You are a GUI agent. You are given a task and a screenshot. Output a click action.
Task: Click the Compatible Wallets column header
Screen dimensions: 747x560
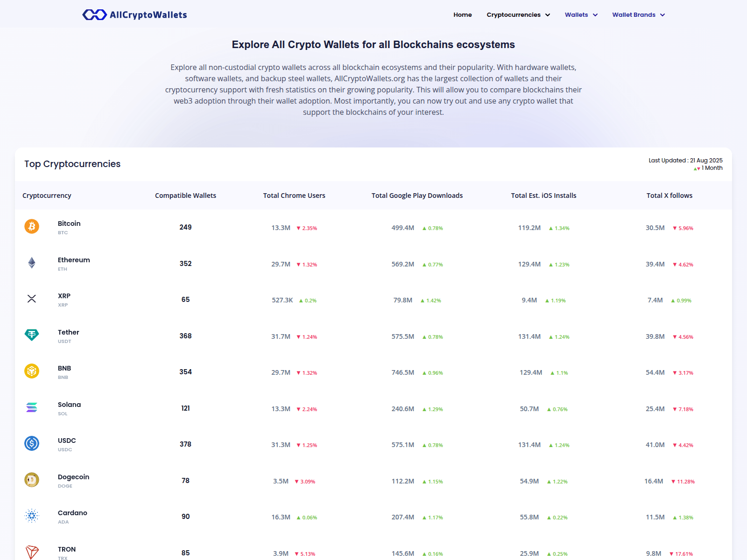coord(185,196)
